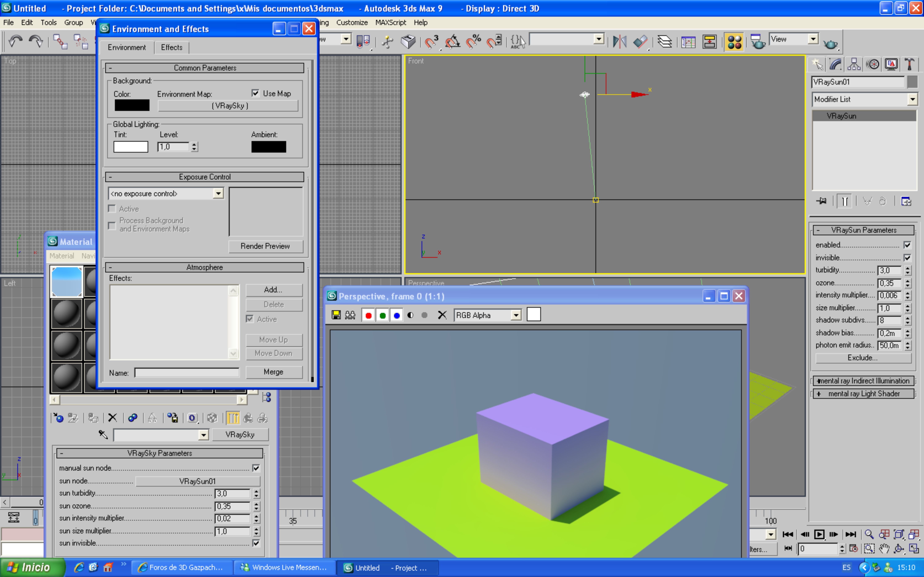The image size is (924, 577).
Task: Click the VRaySky environment map button
Action: (x=228, y=106)
